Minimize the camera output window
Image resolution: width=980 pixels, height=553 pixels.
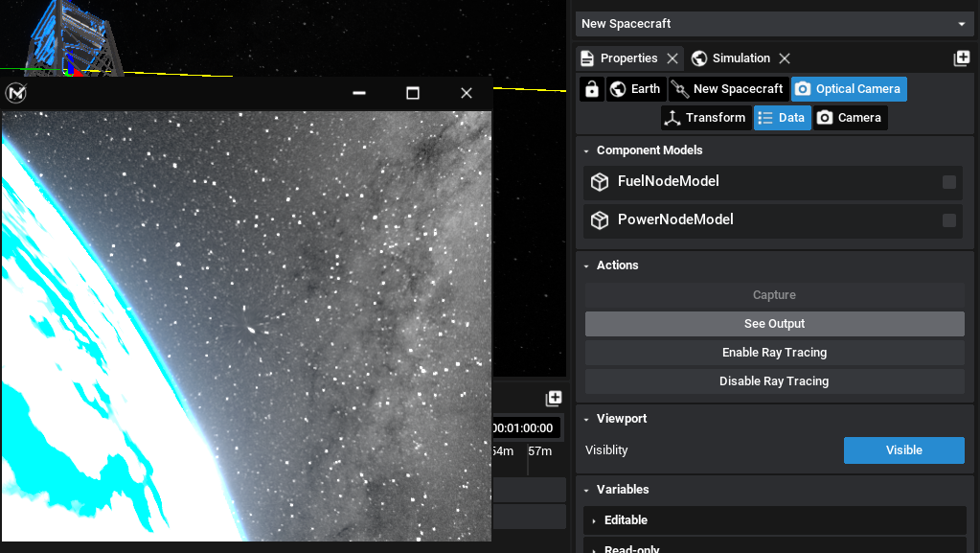pos(358,93)
